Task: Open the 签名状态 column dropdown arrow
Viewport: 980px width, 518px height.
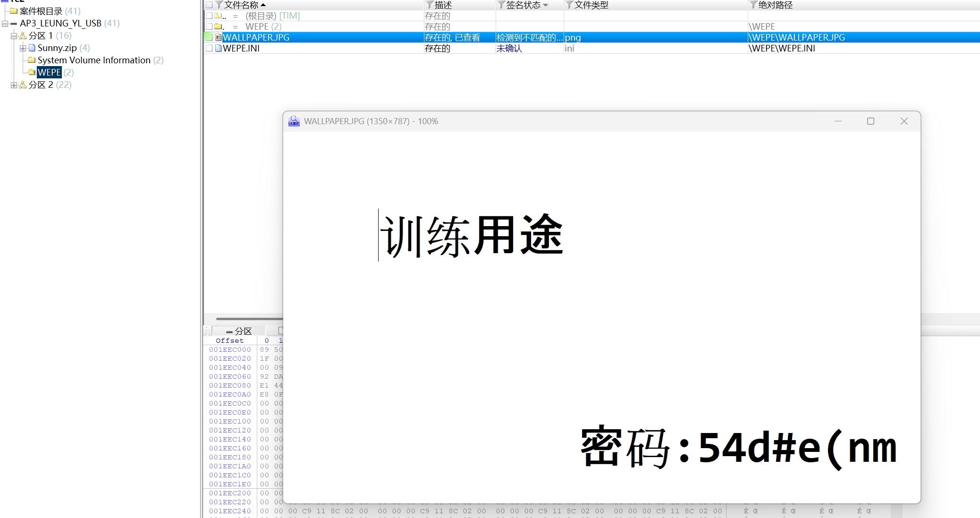Action: 547,5
